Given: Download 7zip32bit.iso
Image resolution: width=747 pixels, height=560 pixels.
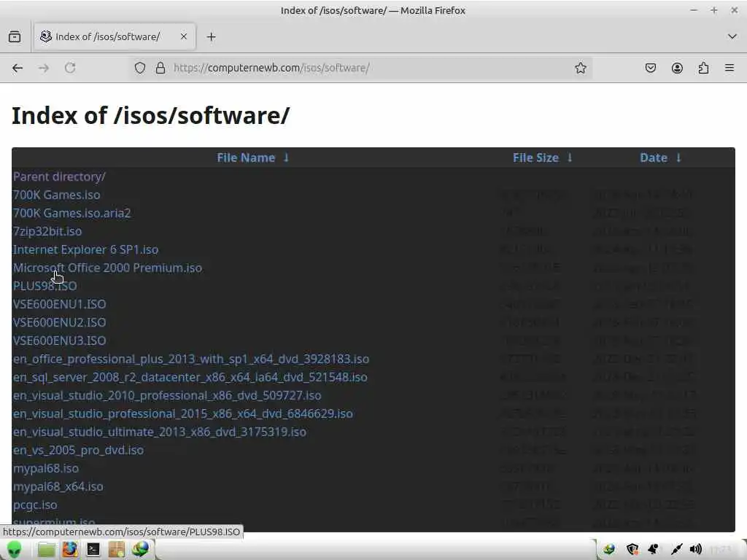Looking at the screenshot, I should (47, 231).
